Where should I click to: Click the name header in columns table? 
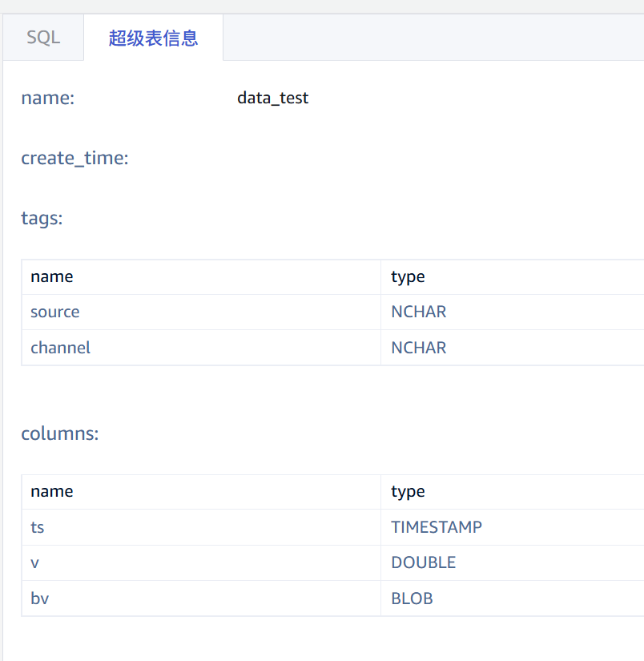(51, 491)
